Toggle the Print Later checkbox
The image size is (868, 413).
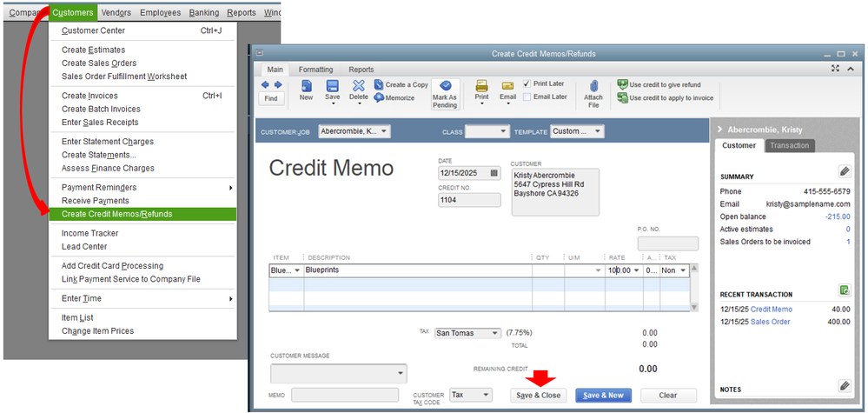pyautogui.click(x=527, y=83)
